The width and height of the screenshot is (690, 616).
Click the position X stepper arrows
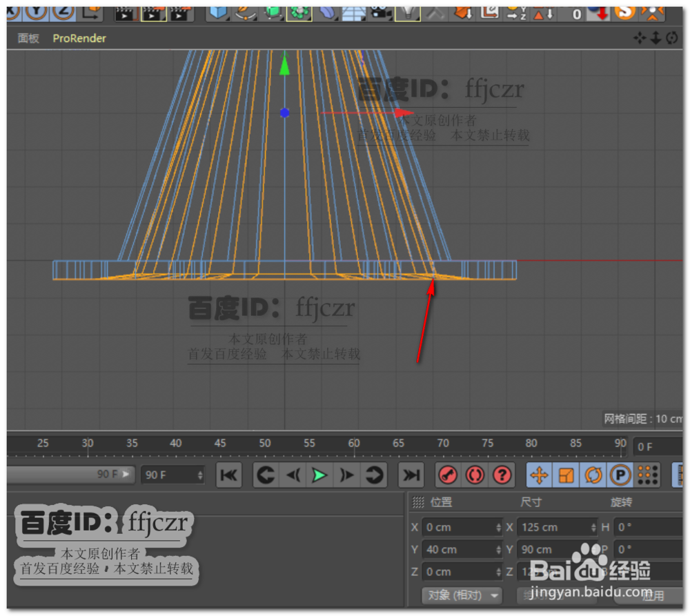[x=499, y=527]
